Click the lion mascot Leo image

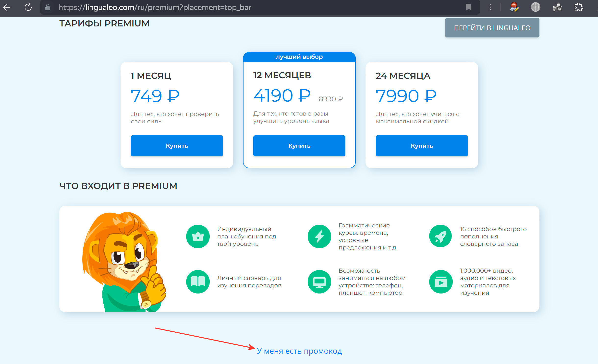pyautogui.click(x=124, y=262)
